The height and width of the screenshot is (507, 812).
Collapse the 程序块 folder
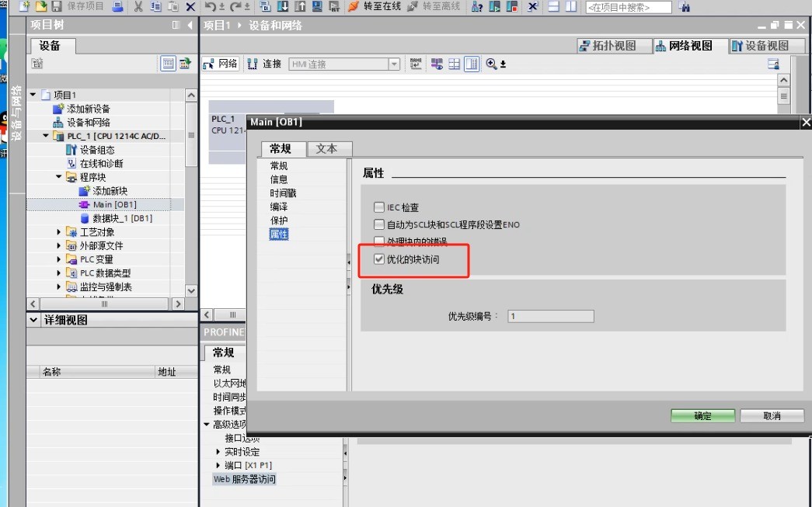tap(60, 177)
